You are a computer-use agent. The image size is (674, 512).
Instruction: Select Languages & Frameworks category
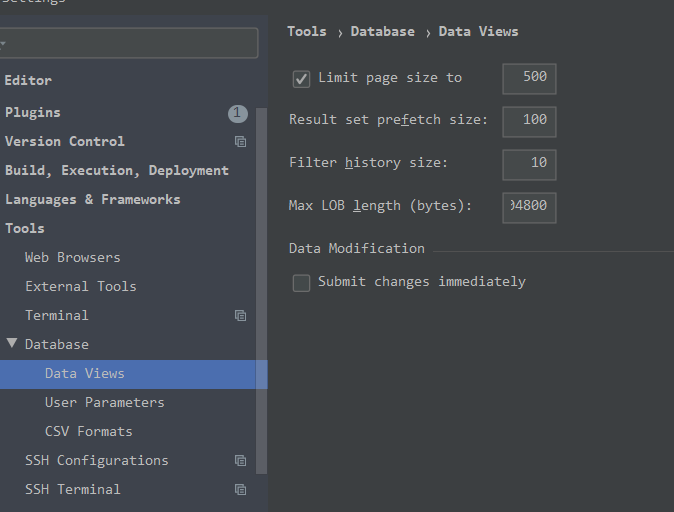pyautogui.click(x=92, y=199)
